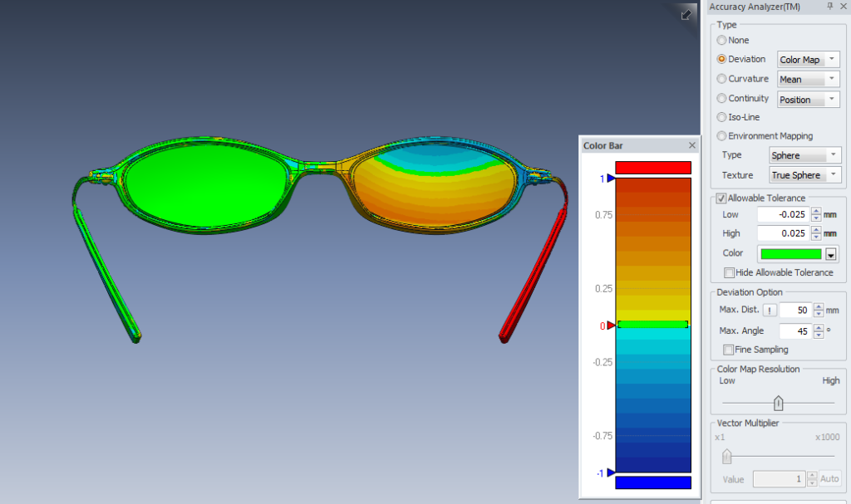The image size is (851, 504).
Task: Click the blue marker at value 1
Action: pyautogui.click(x=610, y=179)
